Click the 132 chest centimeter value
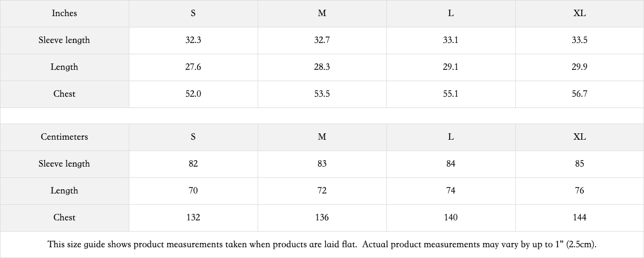 pyautogui.click(x=193, y=218)
